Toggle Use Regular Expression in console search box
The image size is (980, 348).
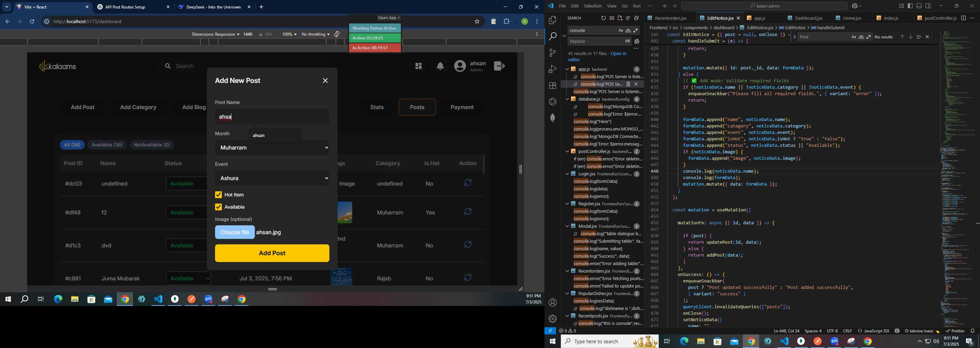pyautogui.click(x=636, y=30)
